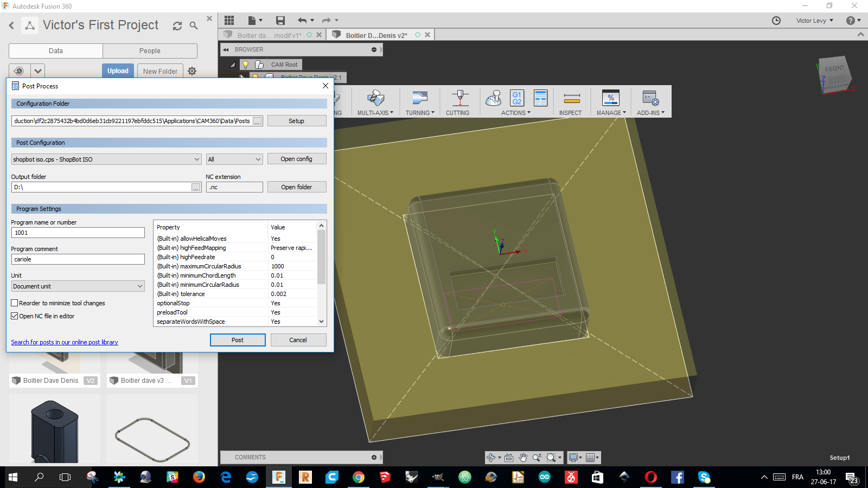868x488 pixels.
Task: Cancel the Post Process dialog
Action: (x=298, y=340)
